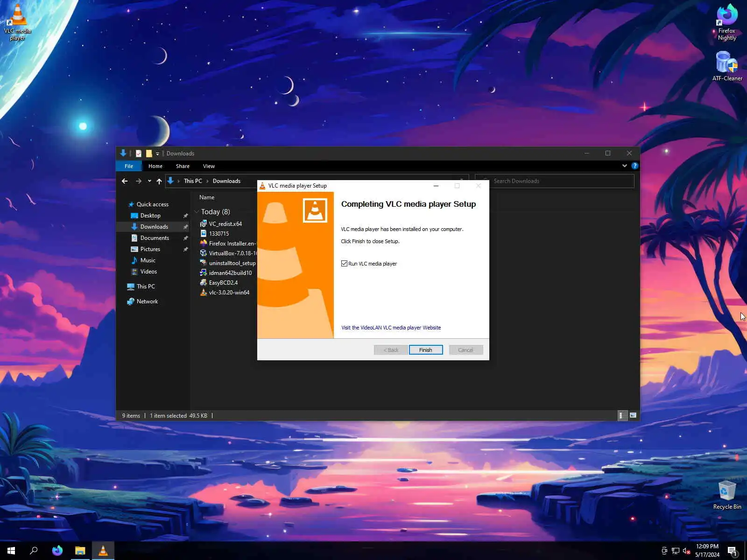Open Customize Quick Access Toolbar dropdown
Viewport: 747px width, 560px height.
[x=157, y=154]
